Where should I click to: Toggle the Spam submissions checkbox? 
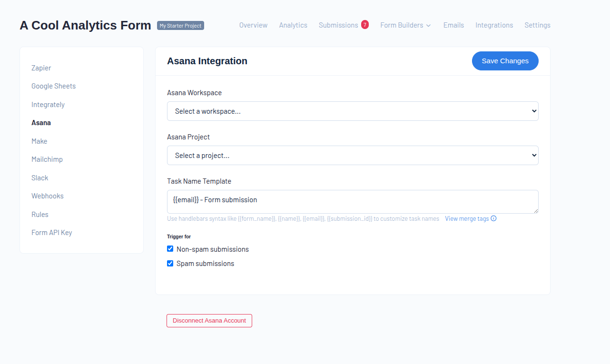tap(170, 263)
